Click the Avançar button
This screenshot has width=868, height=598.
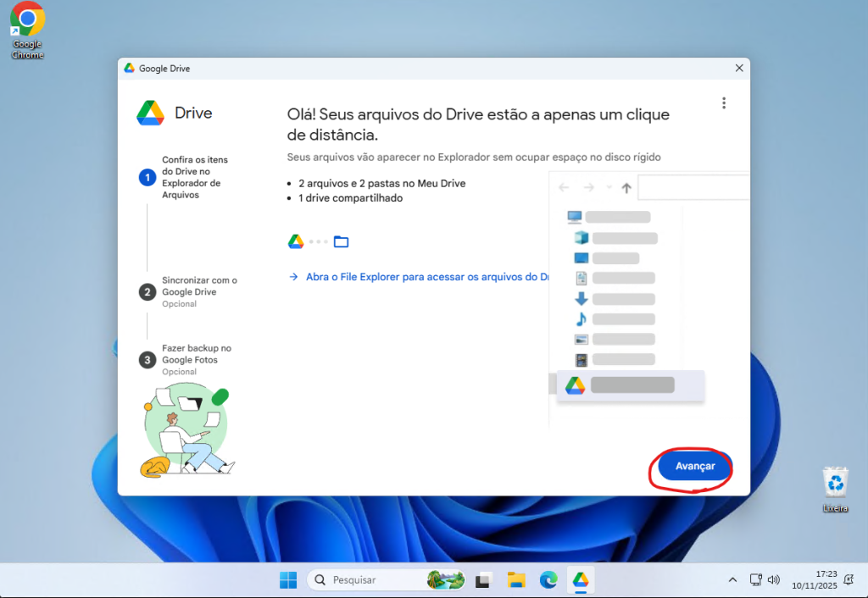[x=694, y=466]
